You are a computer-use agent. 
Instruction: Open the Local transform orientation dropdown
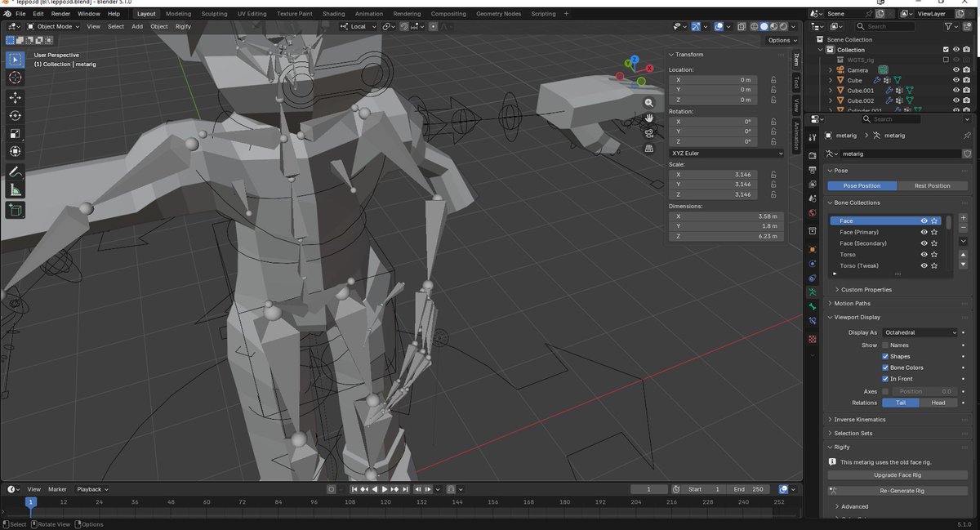pos(359,26)
